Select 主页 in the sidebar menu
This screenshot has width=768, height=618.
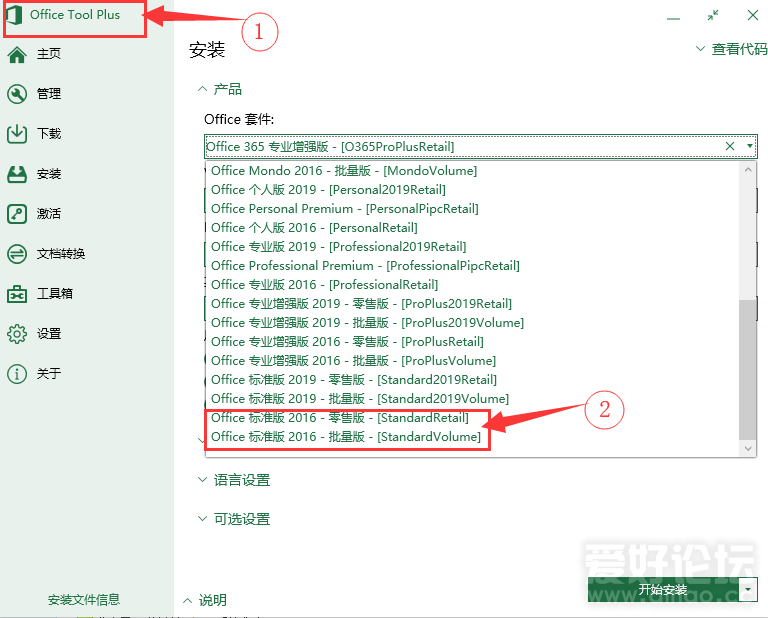49,54
